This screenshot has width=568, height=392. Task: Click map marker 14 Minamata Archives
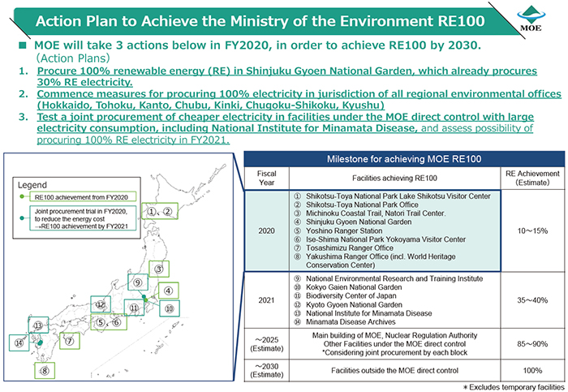tap(19, 342)
